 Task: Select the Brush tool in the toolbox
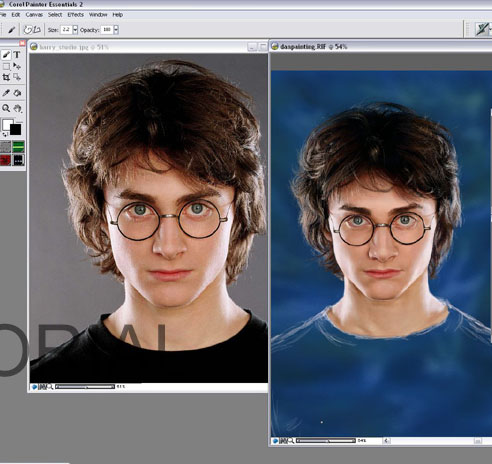[6, 55]
